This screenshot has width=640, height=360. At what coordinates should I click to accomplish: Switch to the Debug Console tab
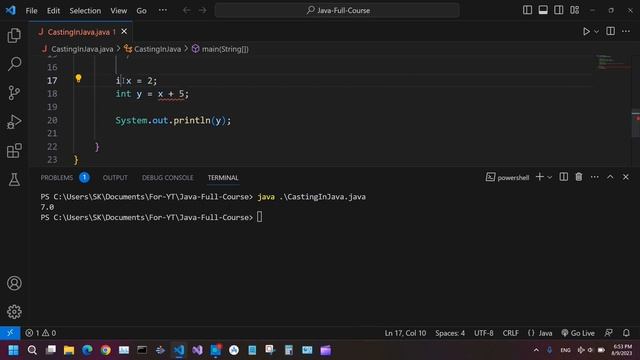click(x=167, y=178)
